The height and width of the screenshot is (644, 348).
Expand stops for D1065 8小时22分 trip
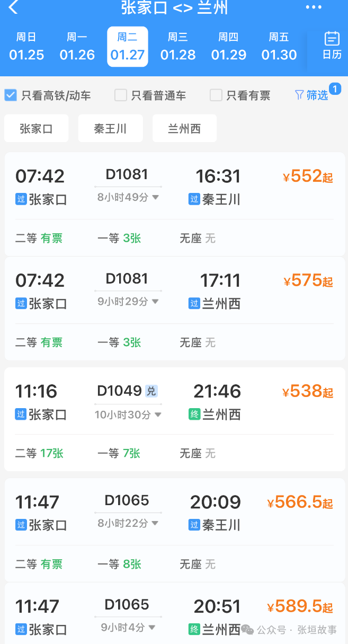coord(155,523)
